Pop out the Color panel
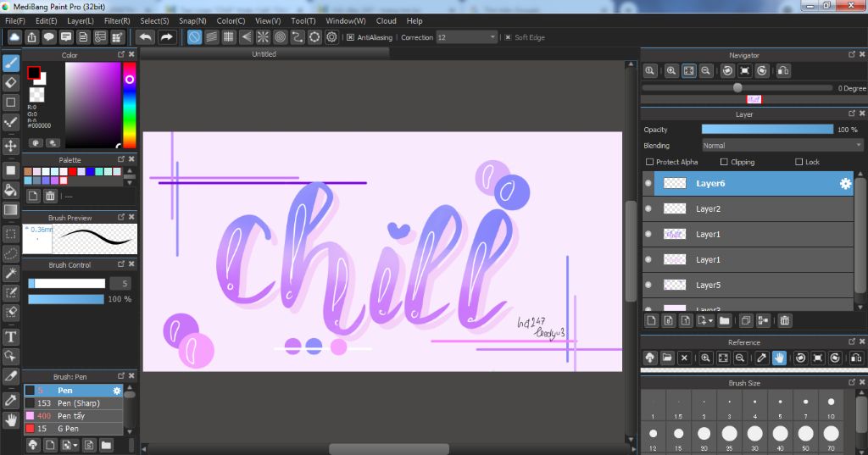The height and width of the screenshot is (455, 868). [x=121, y=54]
